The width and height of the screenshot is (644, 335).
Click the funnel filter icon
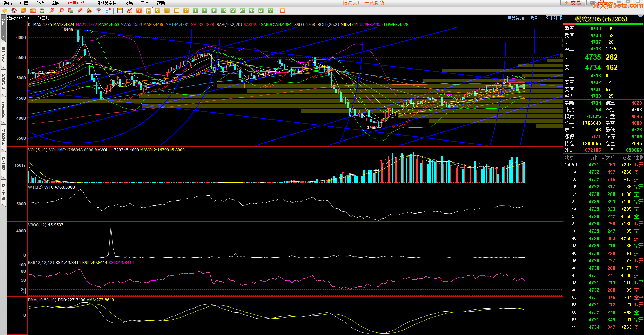click(x=98, y=11)
